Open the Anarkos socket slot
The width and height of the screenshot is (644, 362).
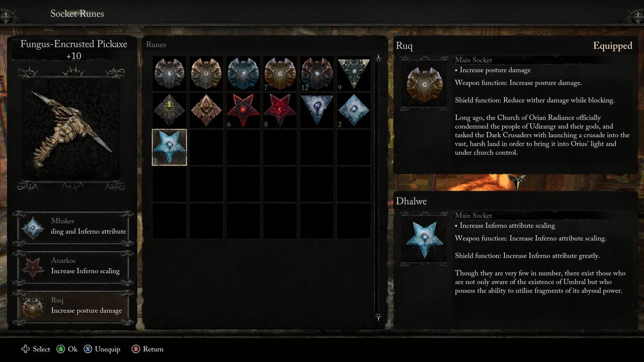click(73, 267)
